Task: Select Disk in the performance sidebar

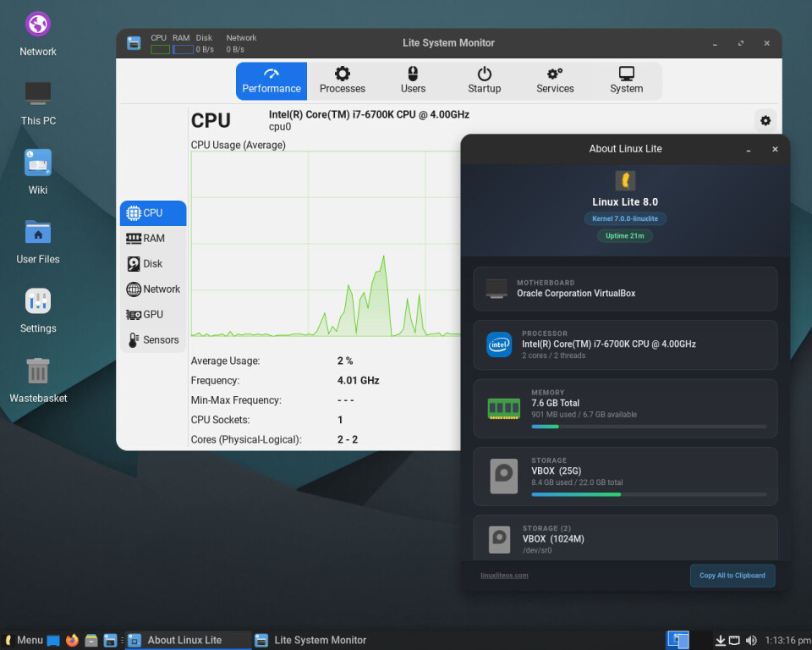Action: click(x=153, y=264)
